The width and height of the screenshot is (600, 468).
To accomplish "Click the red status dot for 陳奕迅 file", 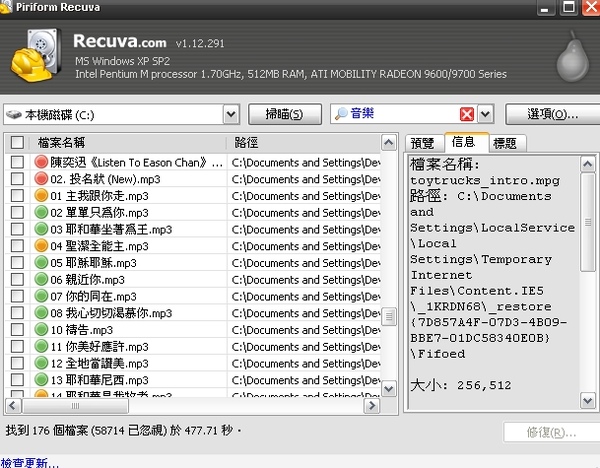I will coord(41,162).
